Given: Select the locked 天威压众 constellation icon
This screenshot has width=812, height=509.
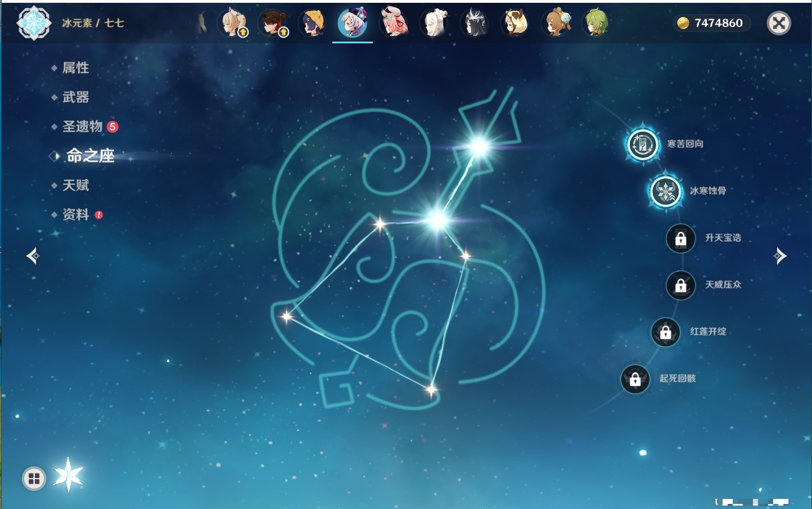Looking at the screenshot, I should pyautogui.click(x=680, y=285).
